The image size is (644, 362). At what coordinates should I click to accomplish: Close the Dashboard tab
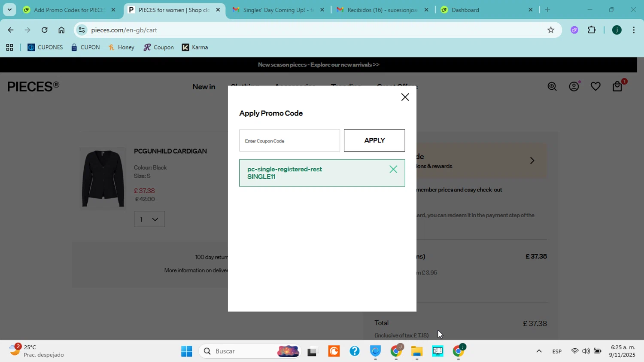530,10
